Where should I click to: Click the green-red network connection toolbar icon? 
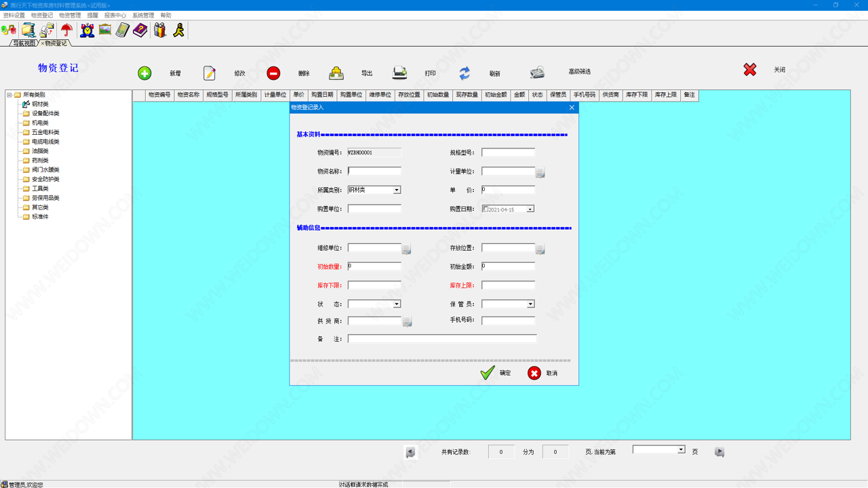click(9, 30)
